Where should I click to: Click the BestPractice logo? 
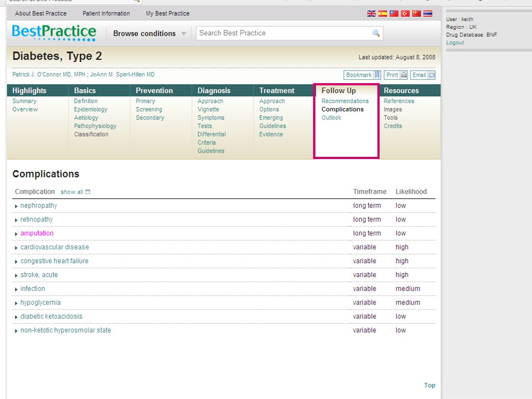[54, 33]
